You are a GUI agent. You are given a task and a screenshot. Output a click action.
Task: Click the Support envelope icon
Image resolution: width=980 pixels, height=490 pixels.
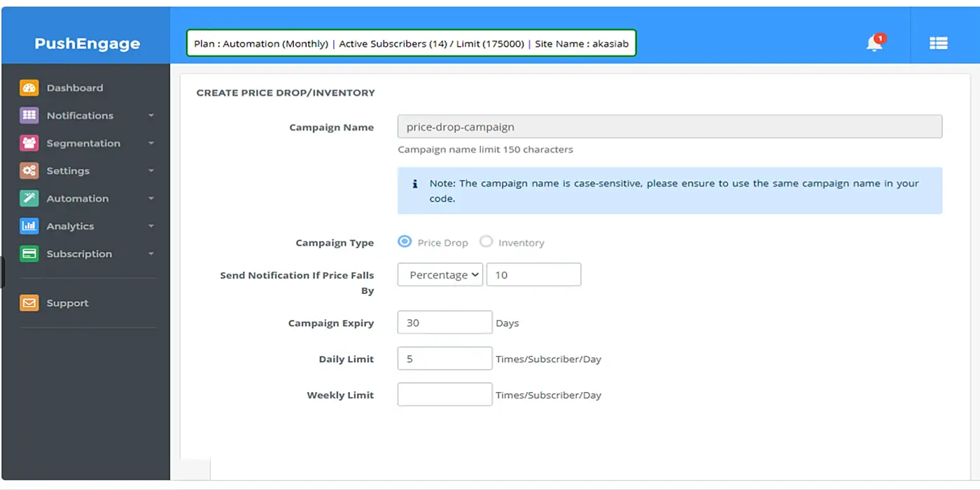[29, 303]
